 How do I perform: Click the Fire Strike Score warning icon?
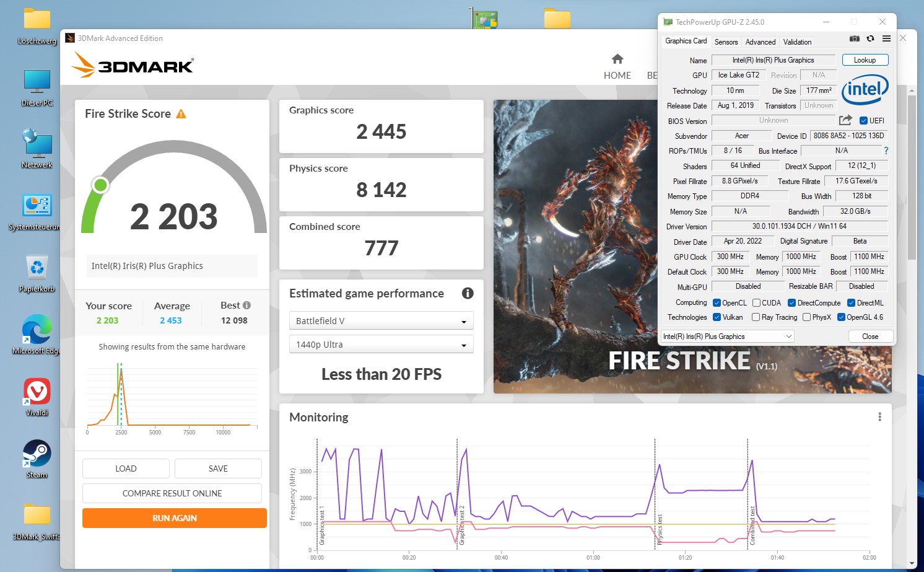click(x=181, y=114)
